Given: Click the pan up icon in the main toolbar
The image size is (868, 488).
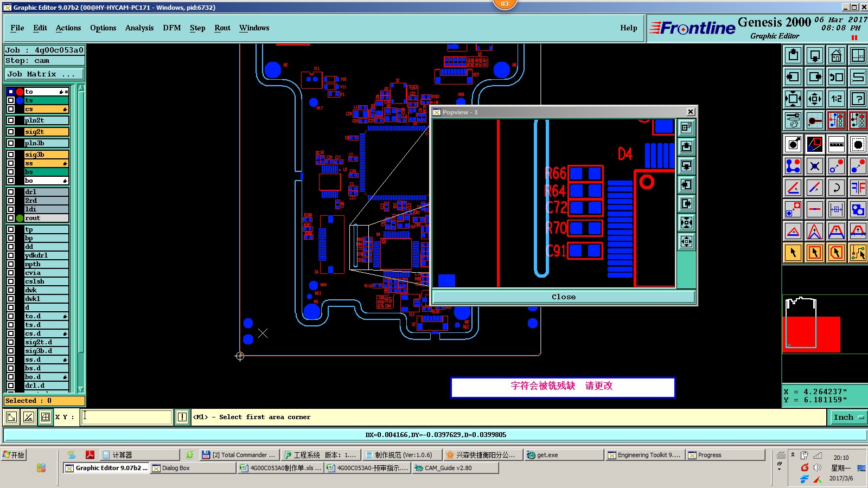Looking at the screenshot, I should tap(793, 55).
